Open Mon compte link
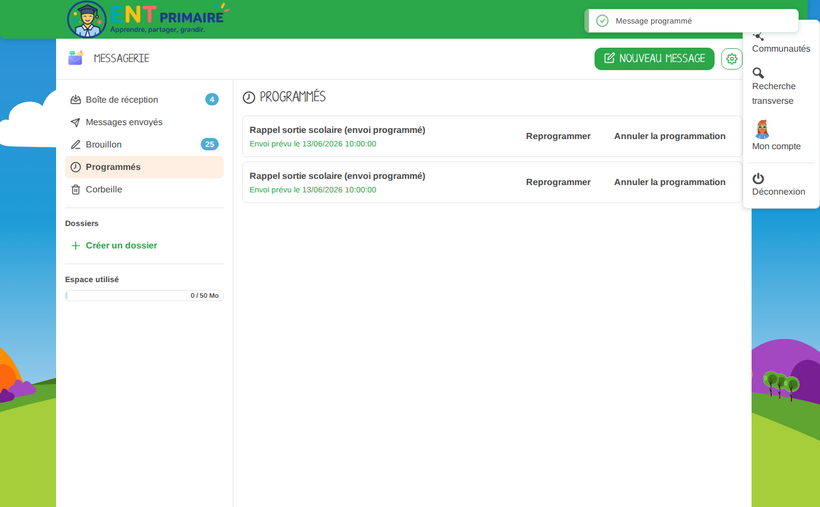Image resolution: width=820 pixels, height=507 pixels. coord(776,147)
